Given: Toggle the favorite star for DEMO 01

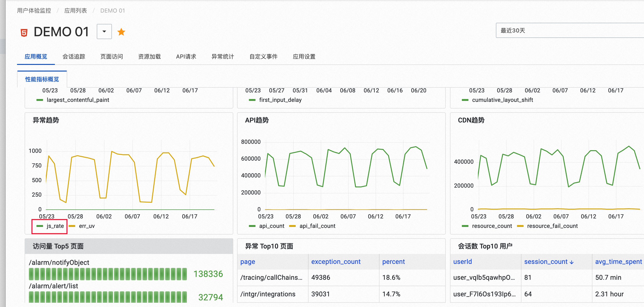Looking at the screenshot, I should click(x=121, y=32).
